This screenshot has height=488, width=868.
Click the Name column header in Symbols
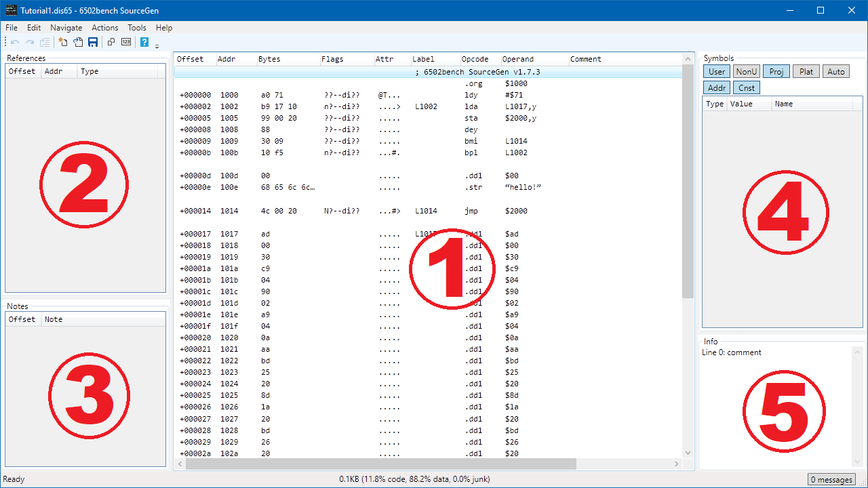814,104
